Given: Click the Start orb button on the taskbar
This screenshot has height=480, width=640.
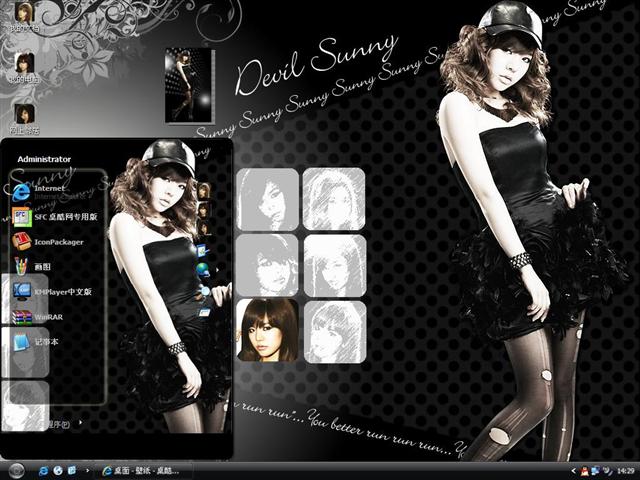Looking at the screenshot, I should point(17,470).
